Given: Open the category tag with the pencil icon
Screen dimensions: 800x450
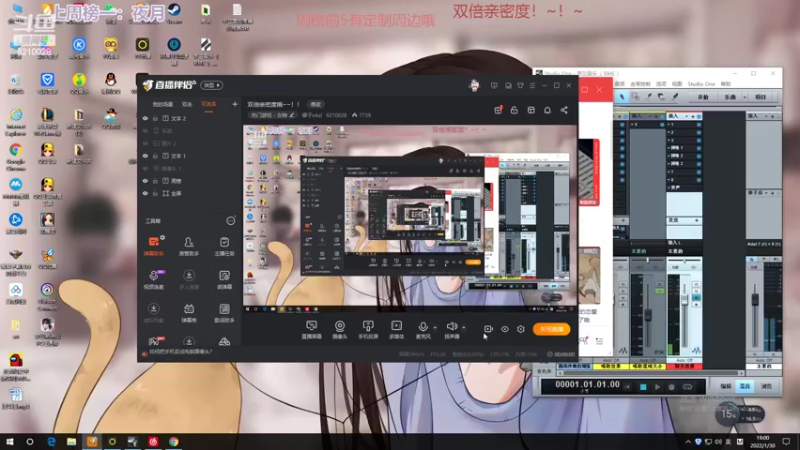Looking at the screenshot, I should click(272, 115).
